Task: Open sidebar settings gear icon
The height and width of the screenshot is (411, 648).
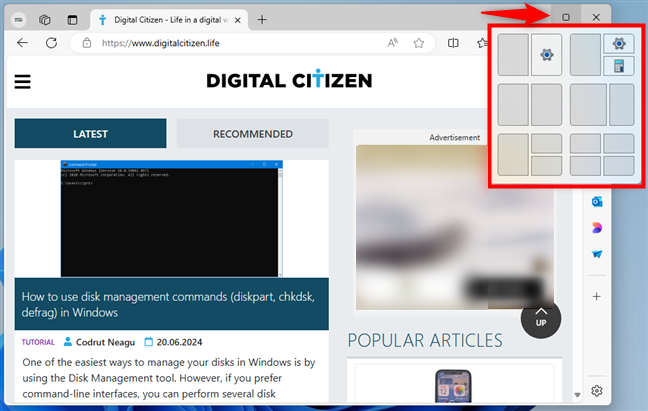Action: pyautogui.click(x=596, y=390)
